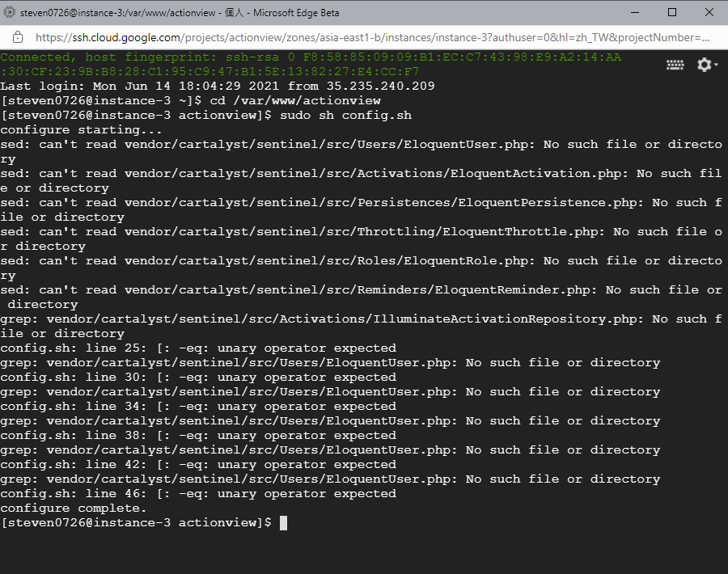The width and height of the screenshot is (728, 574).
Task: Click the terminal cursor at the prompt
Action: 283,523
